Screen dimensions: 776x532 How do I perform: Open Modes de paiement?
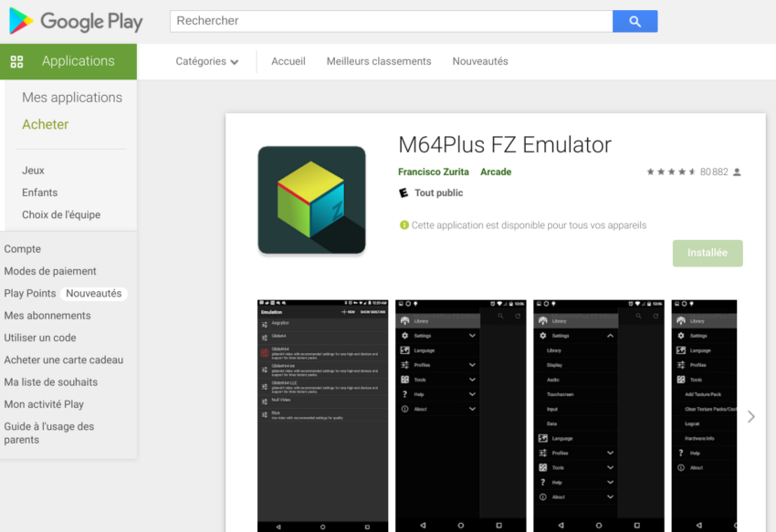coord(50,271)
